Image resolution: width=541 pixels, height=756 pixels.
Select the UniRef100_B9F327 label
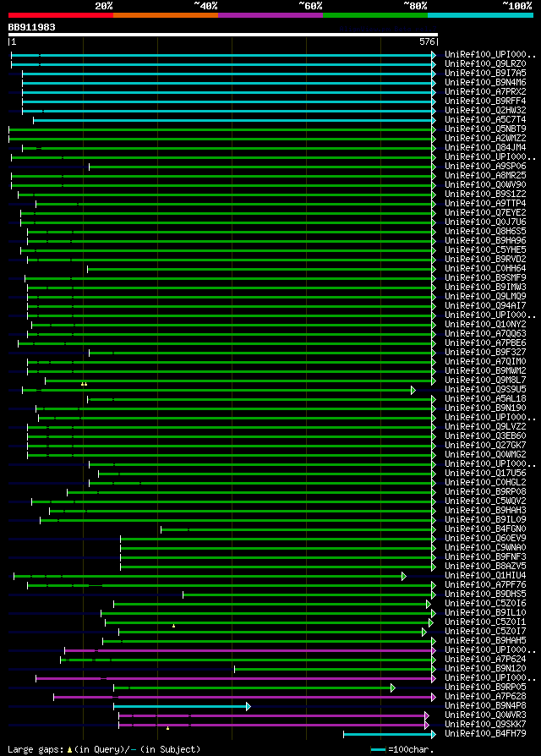click(x=485, y=353)
